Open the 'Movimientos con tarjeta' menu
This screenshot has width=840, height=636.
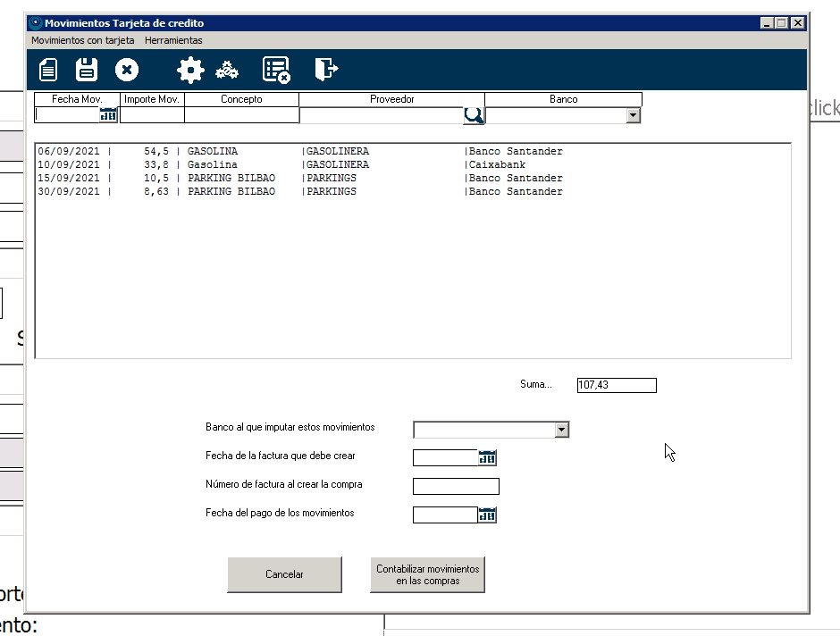click(82, 40)
